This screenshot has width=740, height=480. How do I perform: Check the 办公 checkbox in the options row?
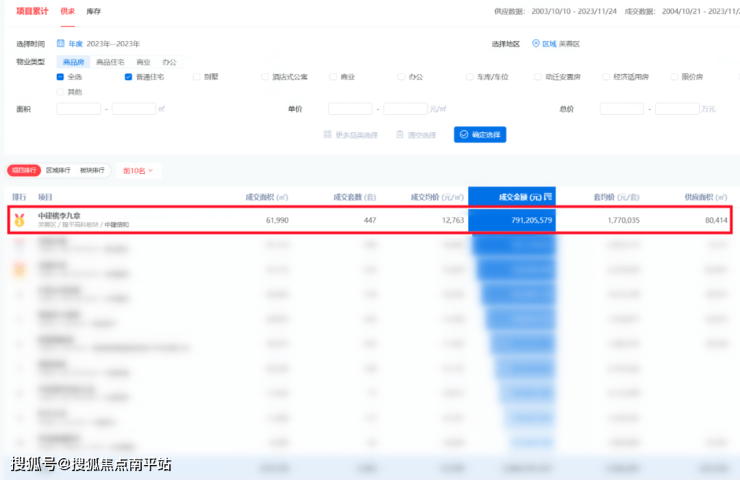pyautogui.click(x=401, y=77)
